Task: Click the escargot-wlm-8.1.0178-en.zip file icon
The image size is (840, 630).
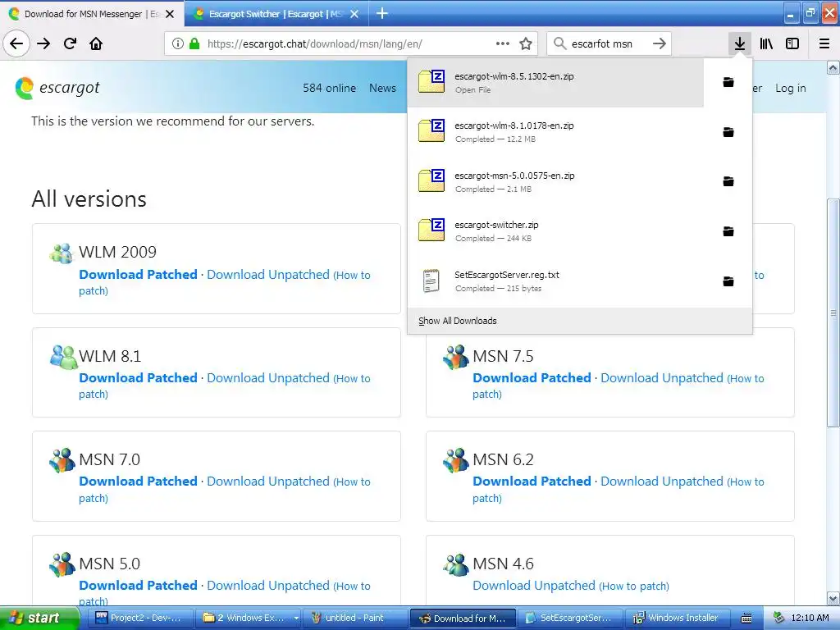Action: point(431,131)
